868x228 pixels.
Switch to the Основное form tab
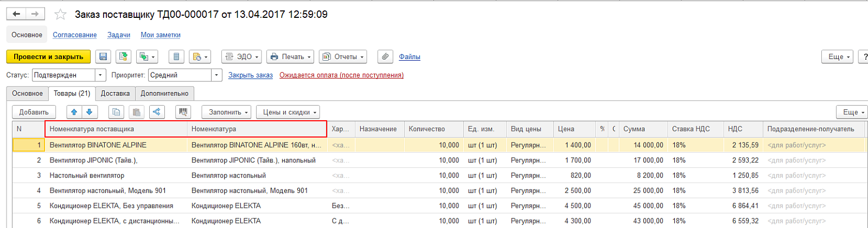(x=27, y=93)
